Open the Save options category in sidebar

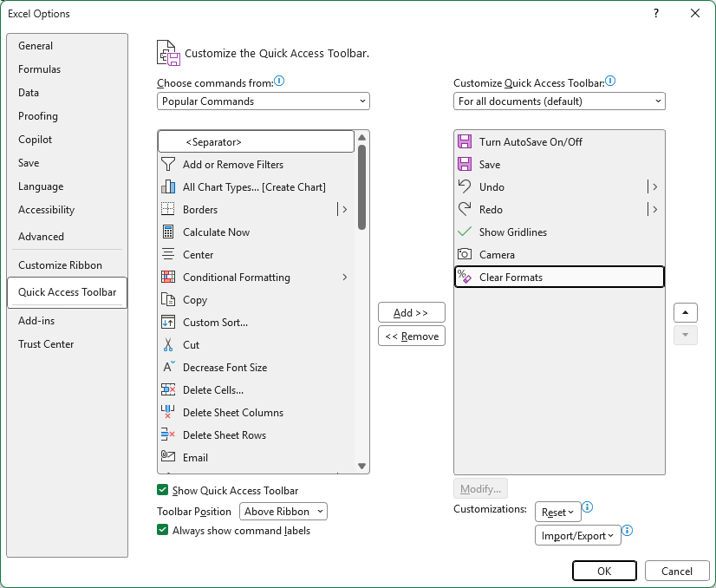coord(67,163)
